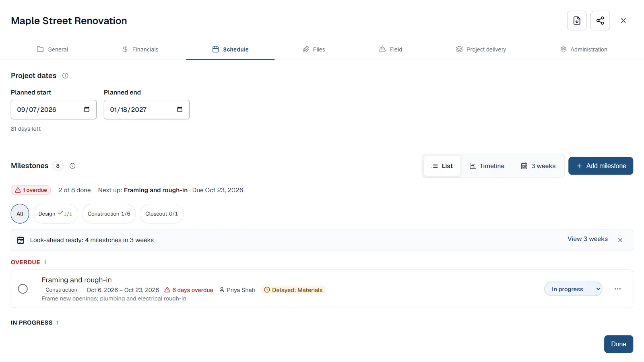Click the Delayed: Materials tag
Viewport: 644px width, 362px height.
(x=293, y=290)
